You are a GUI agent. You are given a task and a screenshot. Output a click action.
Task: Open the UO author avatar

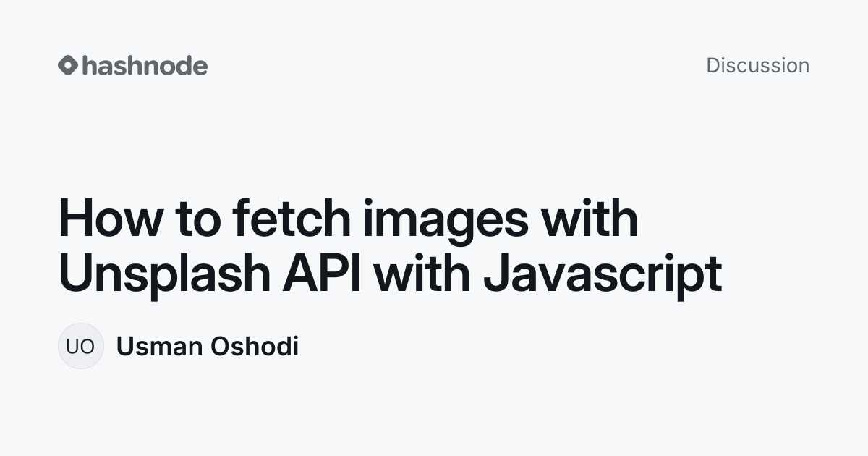coord(80,346)
